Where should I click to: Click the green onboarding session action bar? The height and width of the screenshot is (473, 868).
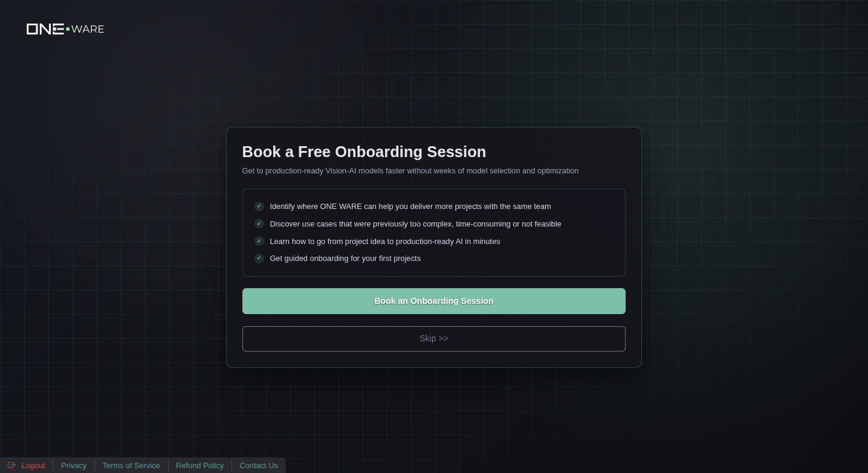(x=434, y=301)
